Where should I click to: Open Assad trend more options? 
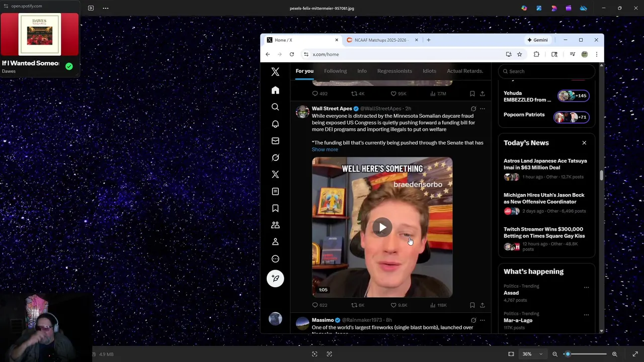(586, 288)
